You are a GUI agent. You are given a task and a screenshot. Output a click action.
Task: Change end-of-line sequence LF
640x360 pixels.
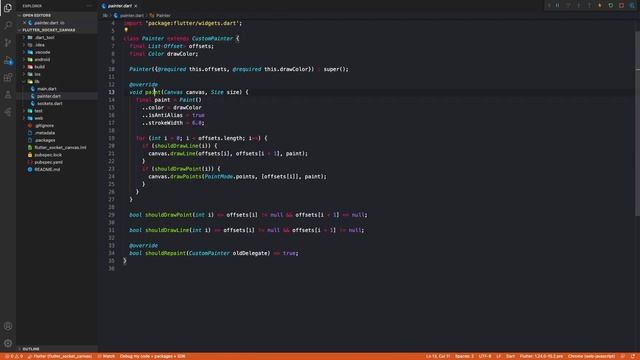(x=498, y=356)
